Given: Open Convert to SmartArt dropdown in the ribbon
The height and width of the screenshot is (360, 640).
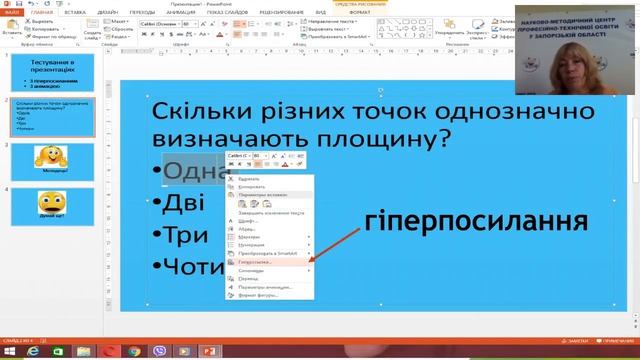Looking at the screenshot, I should 336,37.
